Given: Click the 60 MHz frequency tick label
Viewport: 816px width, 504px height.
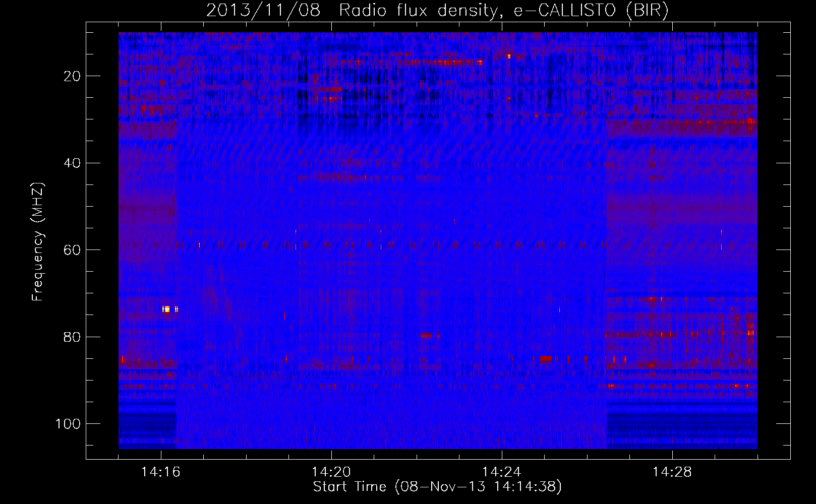Looking at the screenshot, I should tap(72, 250).
